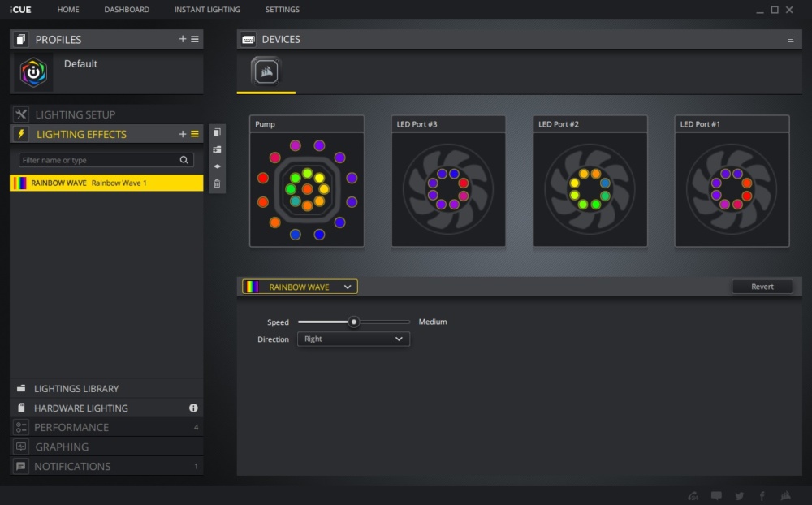The width and height of the screenshot is (812, 505).
Task: Expand the NOTIFICATIONS section
Action: point(106,466)
